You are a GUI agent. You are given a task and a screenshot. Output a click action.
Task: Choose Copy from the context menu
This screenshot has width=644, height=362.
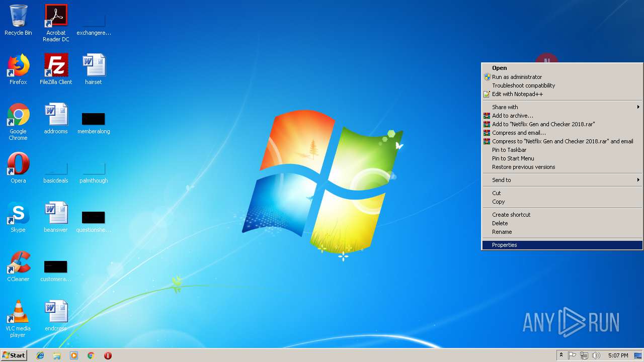tap(562, 202)
